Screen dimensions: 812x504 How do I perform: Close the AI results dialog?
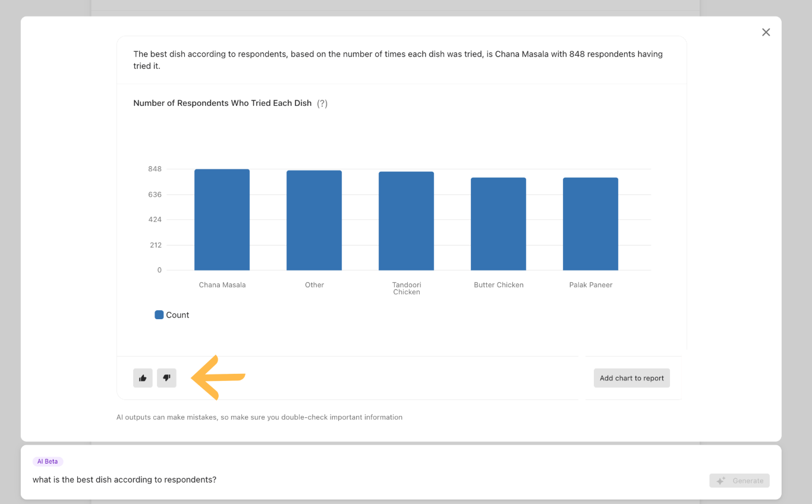(766, 32)
